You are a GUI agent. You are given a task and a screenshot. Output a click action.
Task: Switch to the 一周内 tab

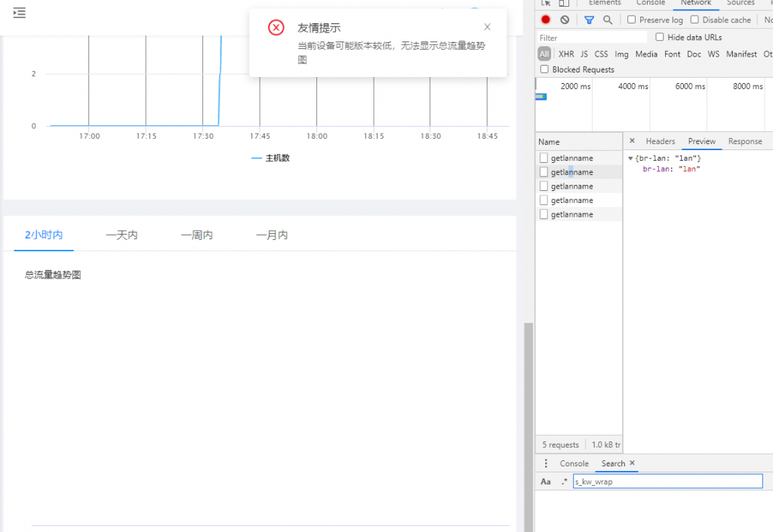(x=197, y=235)
